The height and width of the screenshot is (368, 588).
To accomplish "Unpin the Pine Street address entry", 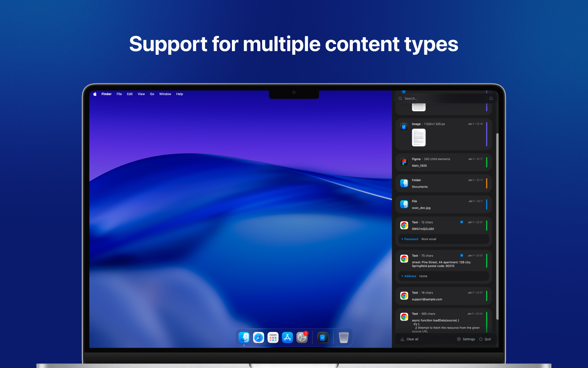I will click(461, 255).
